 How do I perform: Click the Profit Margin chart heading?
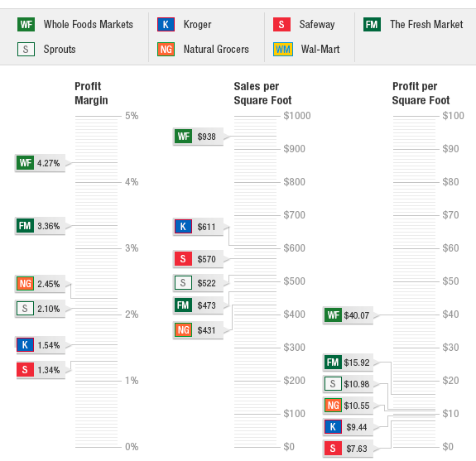[x=91, y=94]
